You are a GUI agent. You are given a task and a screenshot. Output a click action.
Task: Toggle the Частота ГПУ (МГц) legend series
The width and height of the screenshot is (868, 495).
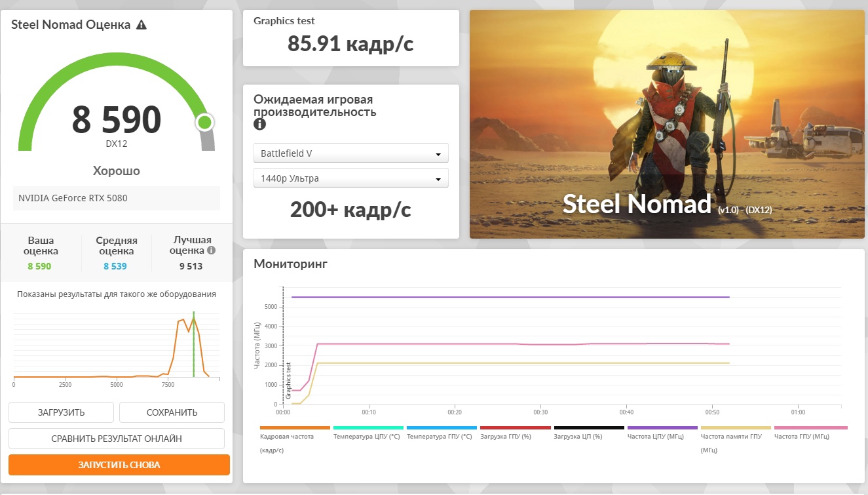point(810,433)
